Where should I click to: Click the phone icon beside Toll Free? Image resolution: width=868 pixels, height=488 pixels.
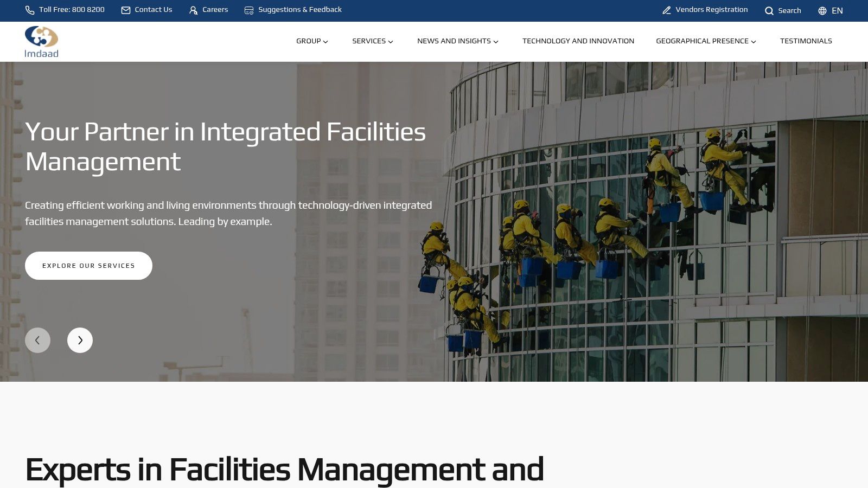coord(30,10)
